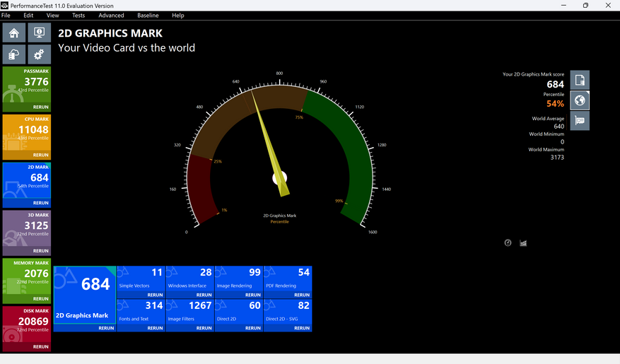
Task: Rerun the PDF Rendering test
Action: click(x=302, y=295)
